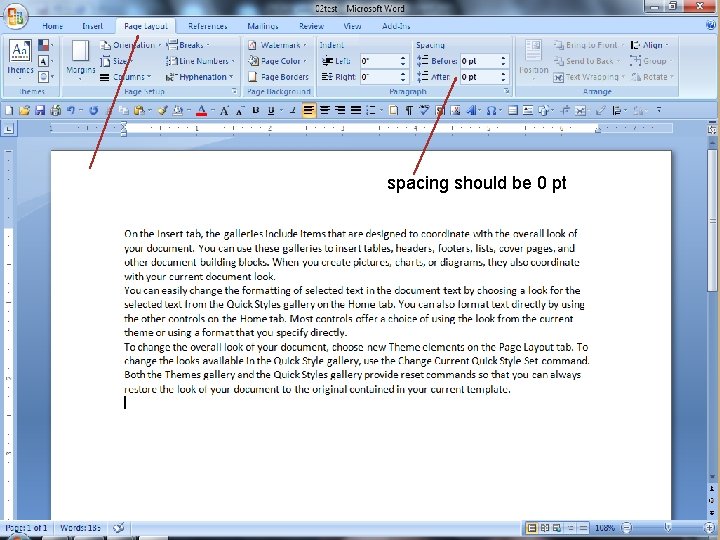Toggle Show/Hide paragraph marks
Image resolution: width=720 pixels, height=540 pixels.
(409, 110)
